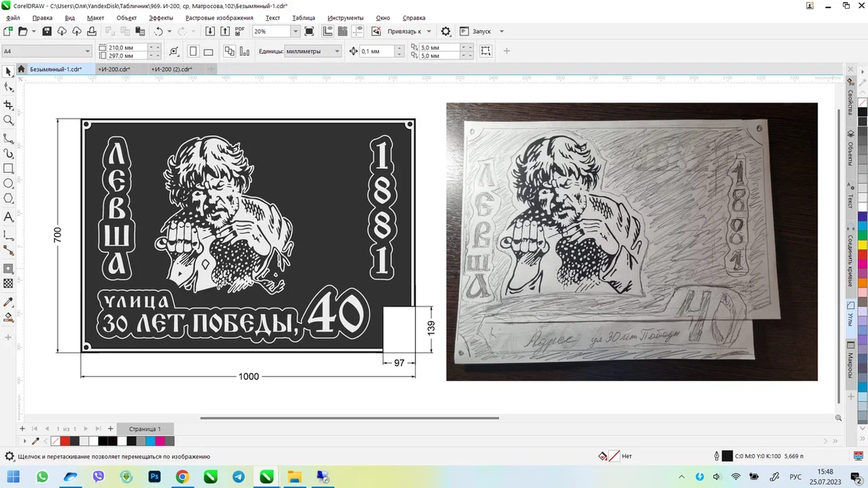Set page to Landscape orientation
Viewport: 868px width, 488px height.
click(208, 51)
